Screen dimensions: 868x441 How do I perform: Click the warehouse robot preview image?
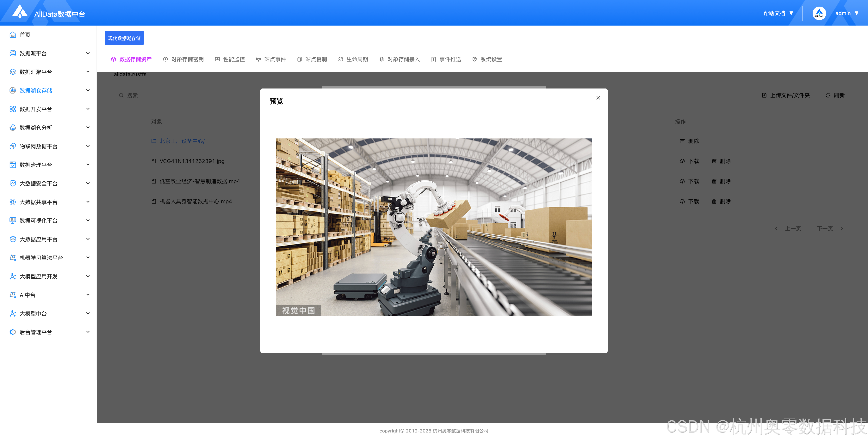(x=434, y=227)
